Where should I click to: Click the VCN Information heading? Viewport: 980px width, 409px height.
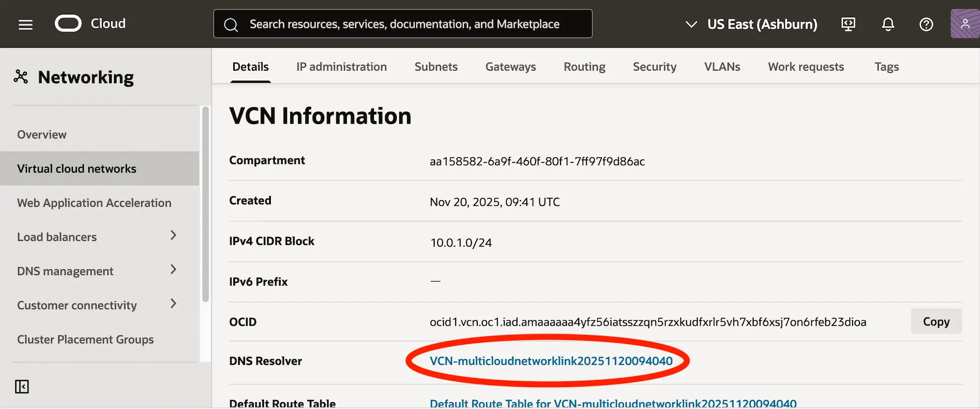coord(320,116)
